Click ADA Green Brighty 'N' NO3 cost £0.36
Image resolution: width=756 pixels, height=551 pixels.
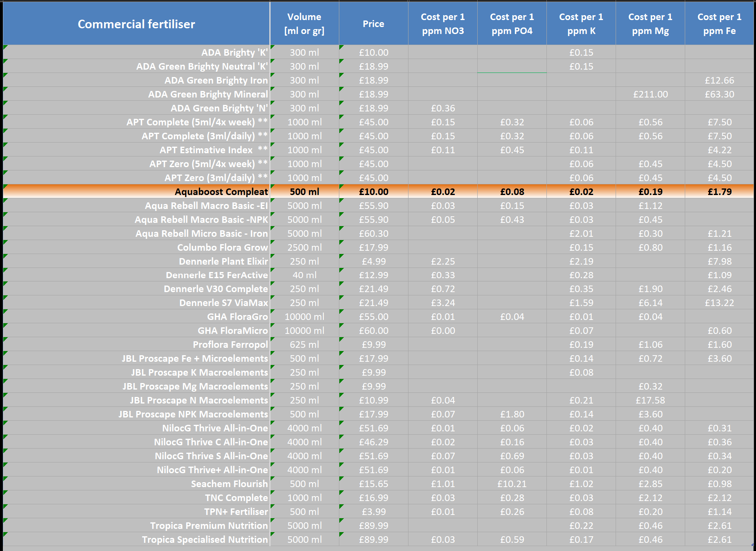[443, 108]
